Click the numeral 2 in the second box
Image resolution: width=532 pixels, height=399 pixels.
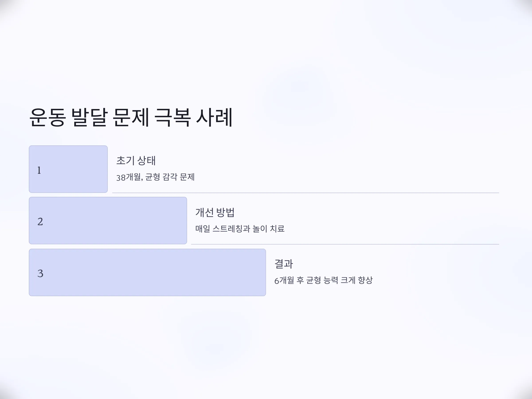40,221
